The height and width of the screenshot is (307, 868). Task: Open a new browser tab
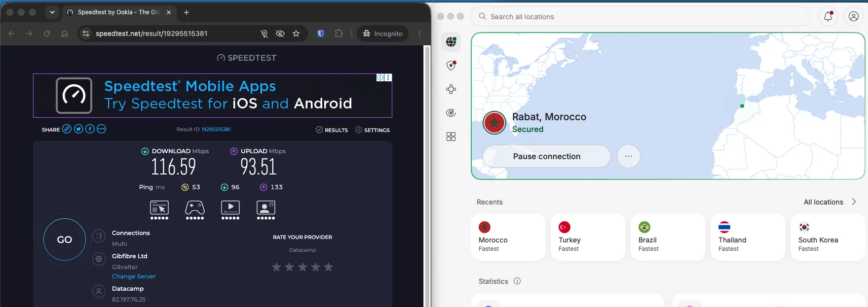pyautogui.click(x=187, y=12)
